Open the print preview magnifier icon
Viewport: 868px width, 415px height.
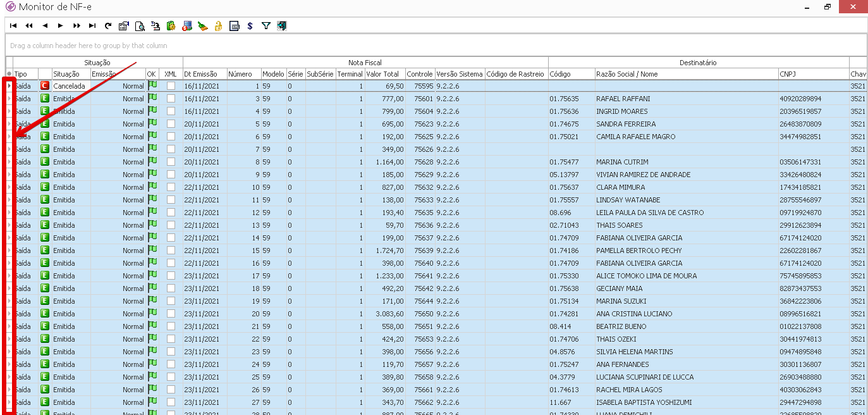click(x=140, y=26)
